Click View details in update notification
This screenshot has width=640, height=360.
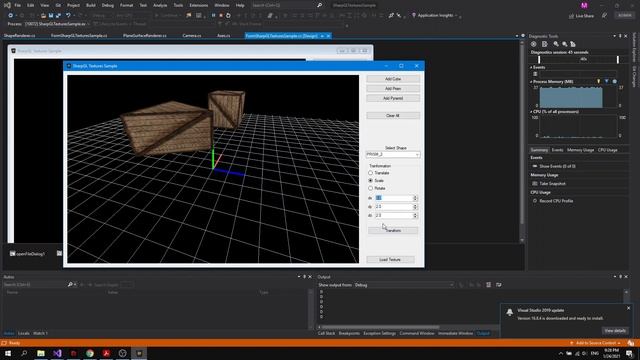(615, 331)
